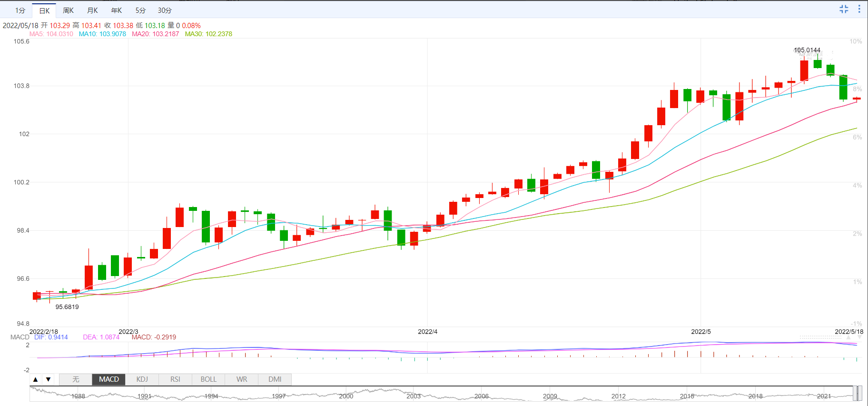Click the up triangle indicator arrow
Image resolution: width=868 pixels, height=406 pixels.
coord(35,379)
